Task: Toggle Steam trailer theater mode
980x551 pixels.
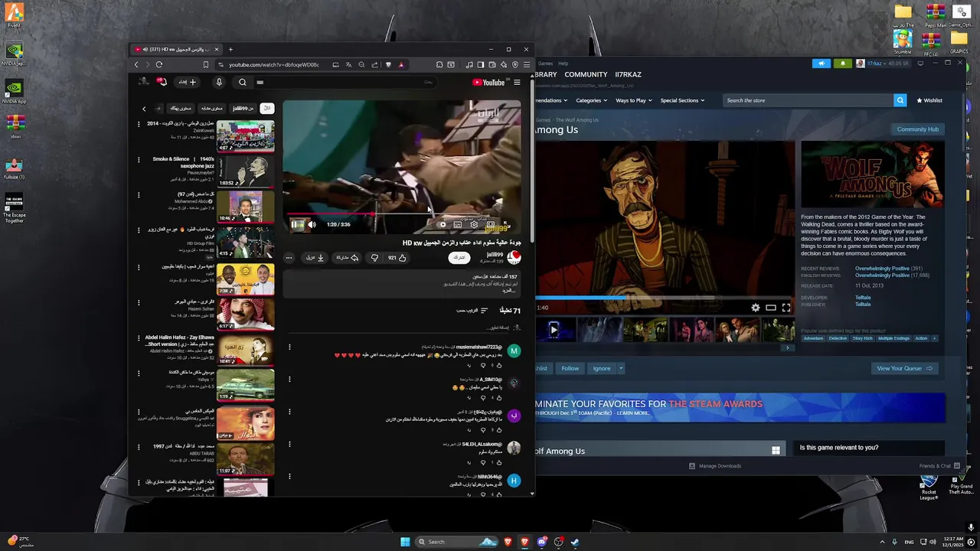Action: (x=771, y=308)
